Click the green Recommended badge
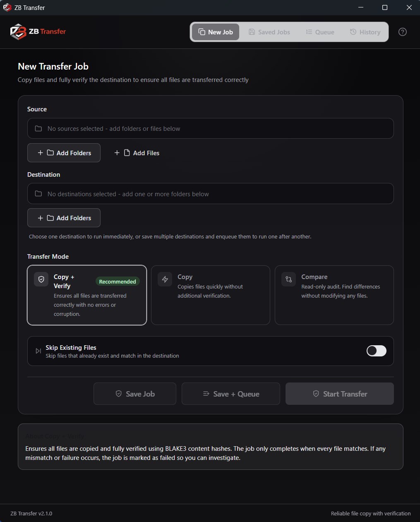The width and height of the screenshot is (420, 522). pos(118,281)
